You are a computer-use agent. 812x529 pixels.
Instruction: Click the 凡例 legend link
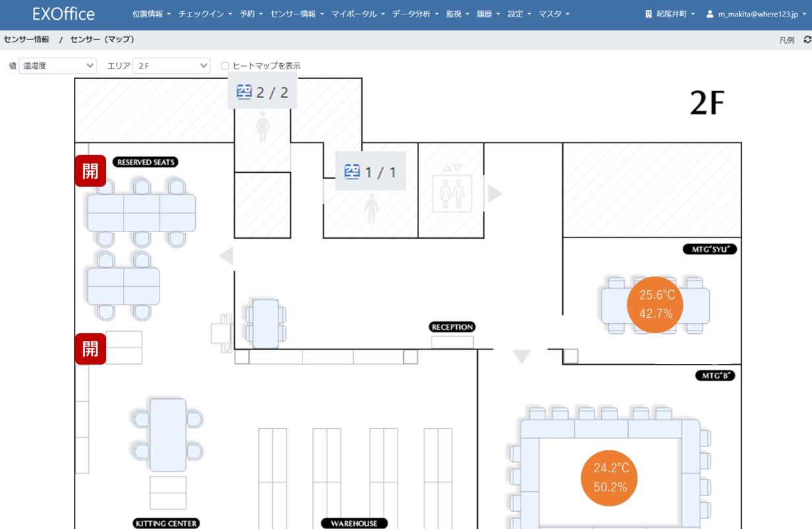tap(786, 40)
